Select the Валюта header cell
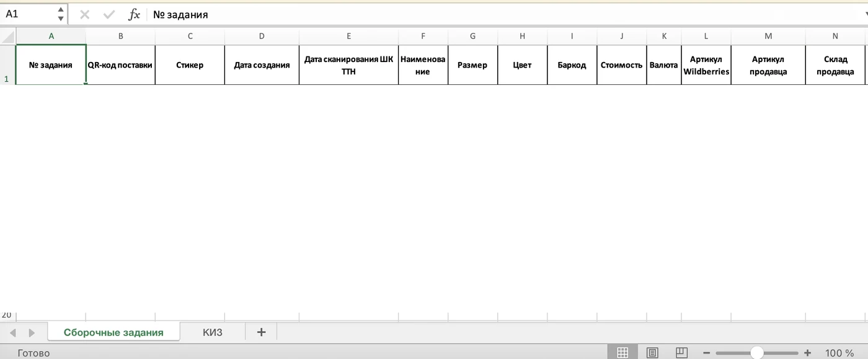The width and height of the screenshot is (868, 359). point(663,64)
